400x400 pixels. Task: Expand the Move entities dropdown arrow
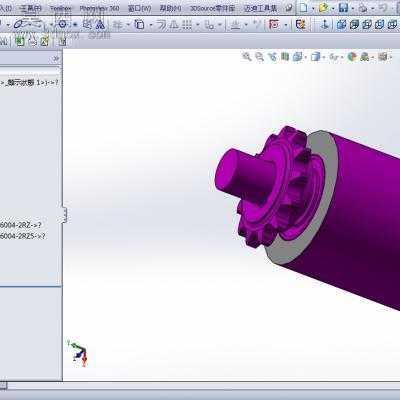click(220, 25)
